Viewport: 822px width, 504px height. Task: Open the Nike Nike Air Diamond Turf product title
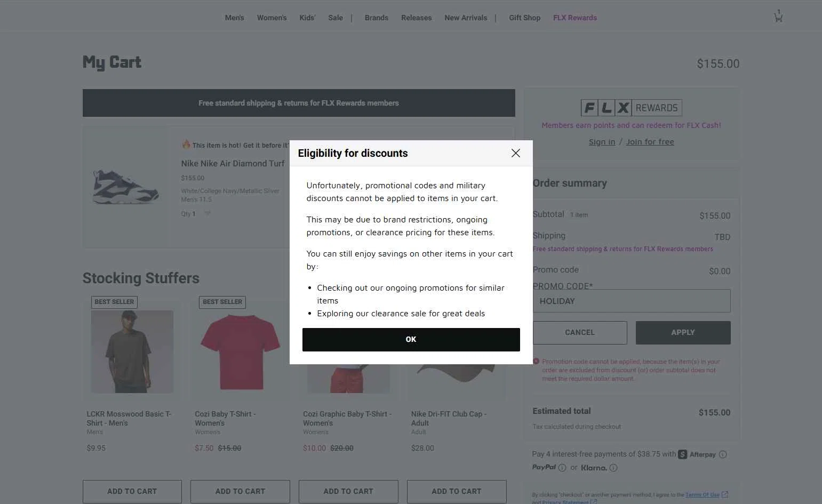click(x=233, y=164)
